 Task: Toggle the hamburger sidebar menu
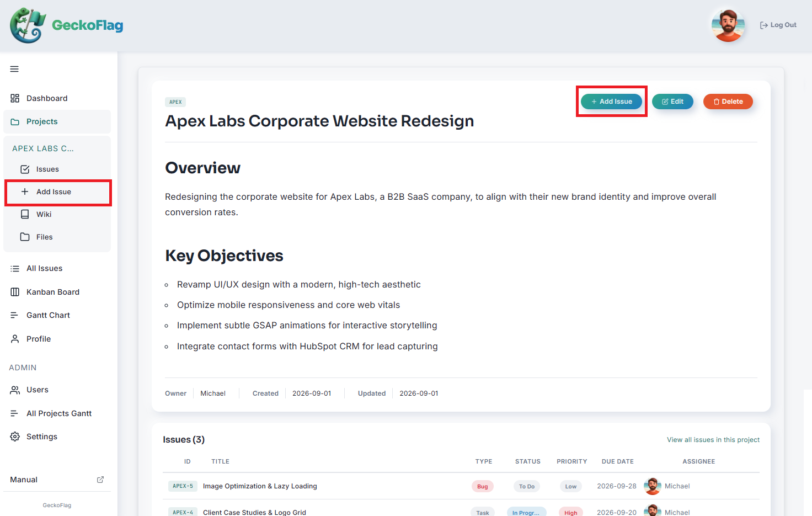(14, 69)
